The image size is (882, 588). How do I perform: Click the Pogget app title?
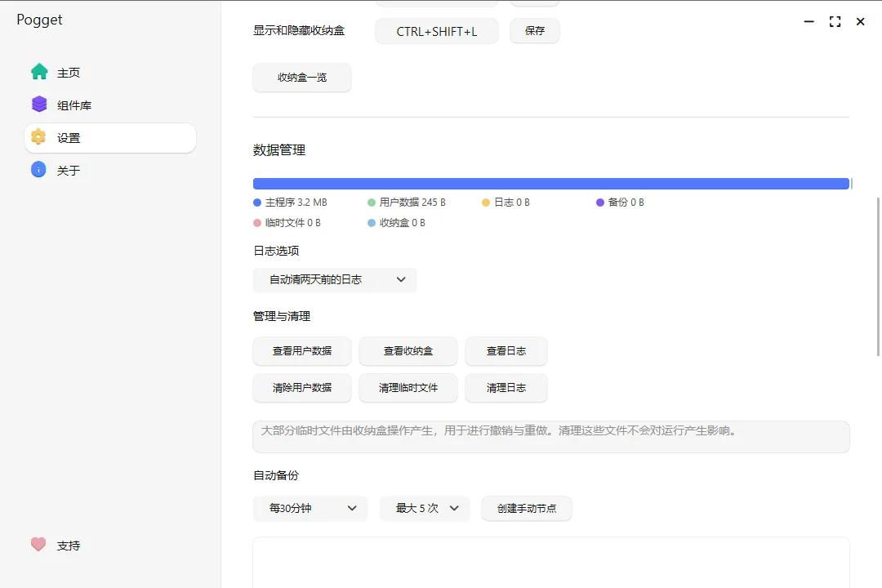[39, 20]
